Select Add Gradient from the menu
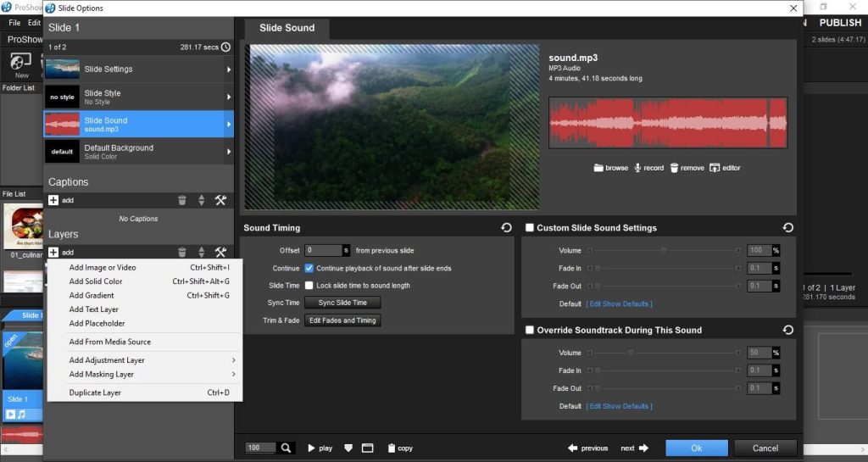The image size is (868, 462). pyautogui.click(x=92, y=296)
